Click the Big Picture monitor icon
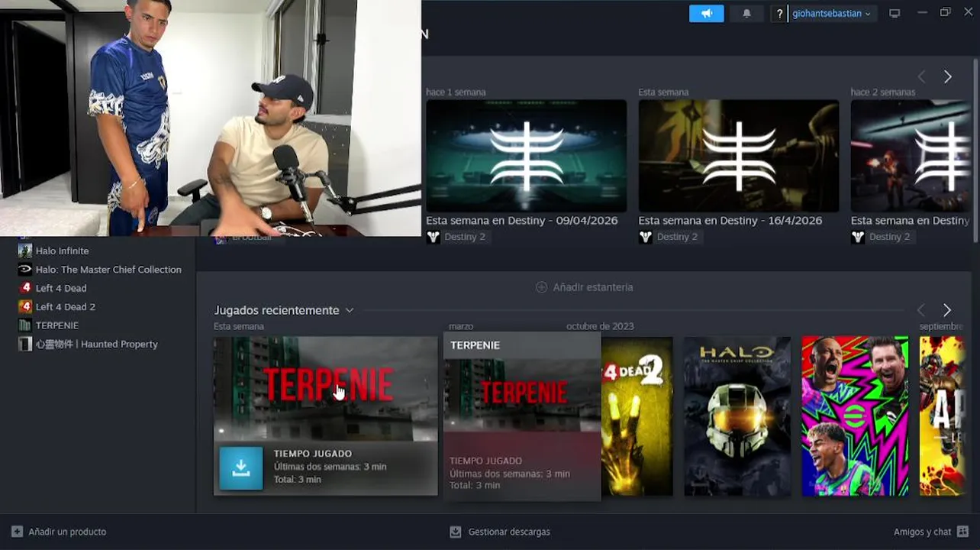 895,13
